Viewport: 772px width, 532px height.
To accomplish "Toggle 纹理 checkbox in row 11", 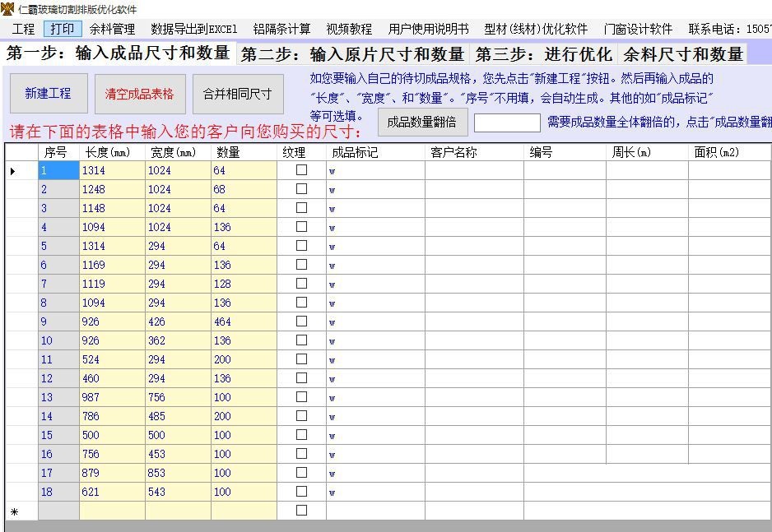I will (301, 359).
